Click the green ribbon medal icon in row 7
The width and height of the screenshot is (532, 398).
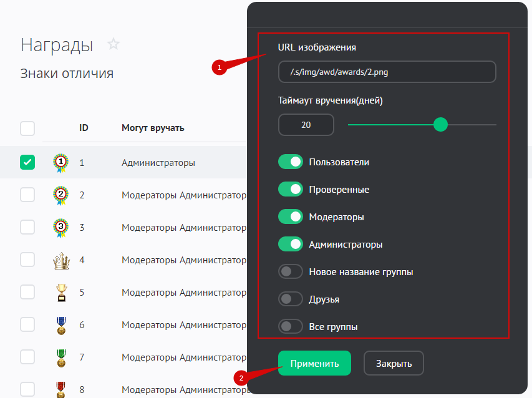coord(60,357)
